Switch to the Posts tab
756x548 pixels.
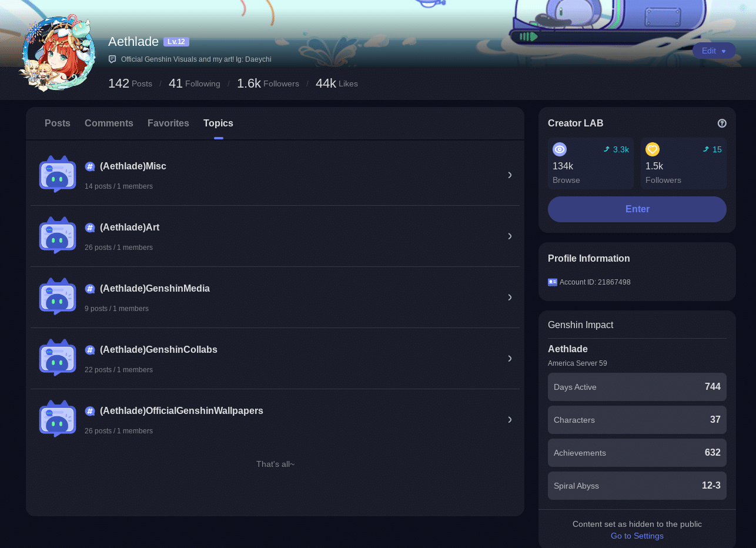coord(58,123)
